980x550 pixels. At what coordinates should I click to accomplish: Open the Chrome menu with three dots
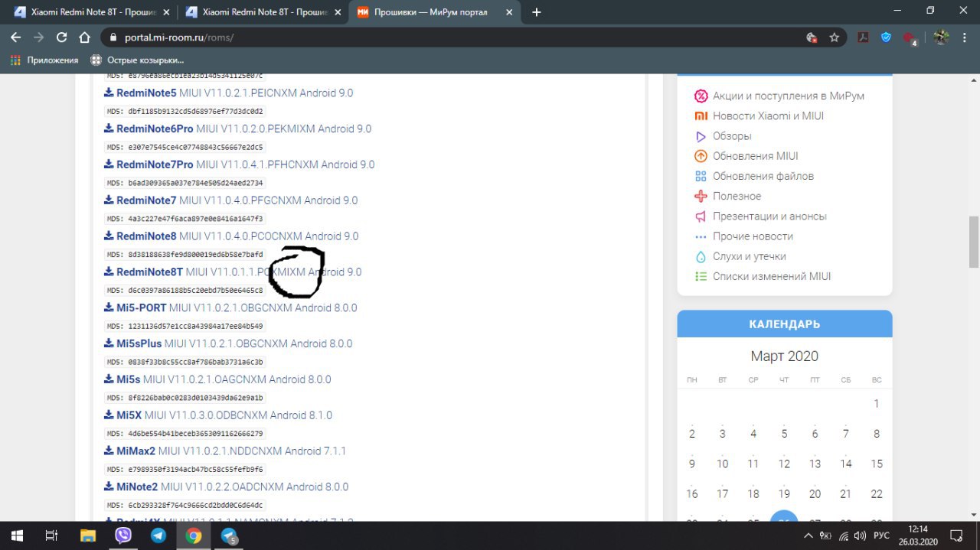click(966, 37)
